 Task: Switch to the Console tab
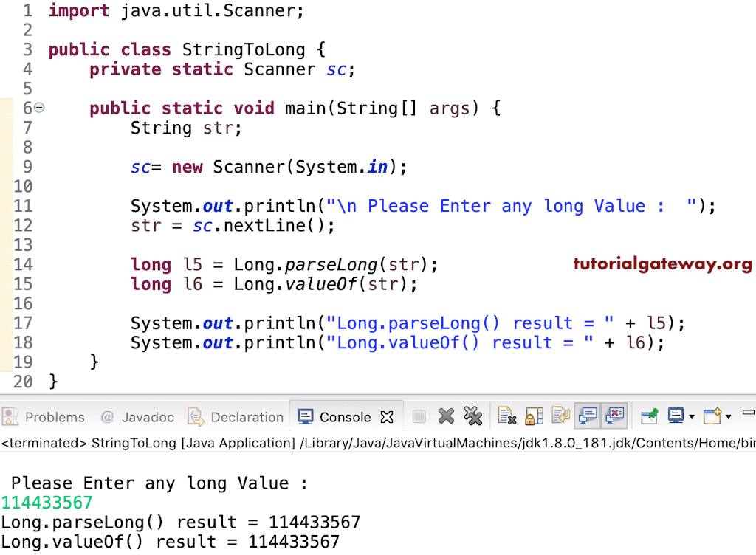click(x=347, y=416)
